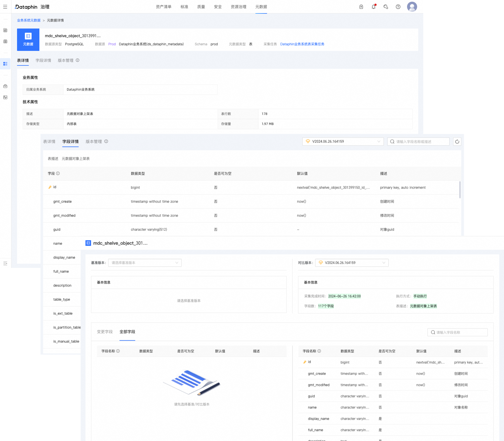Click the toolbox icon in the left sidebar
Viewport: 504px width, 441px height.
click(5, 86)
